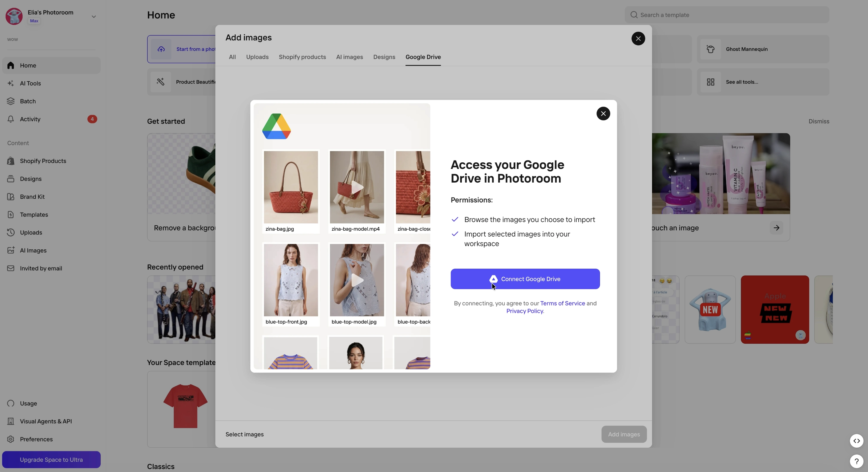Open the Designs tab in Add images
Screen dimensions: 868x472
tap(384, 57)
